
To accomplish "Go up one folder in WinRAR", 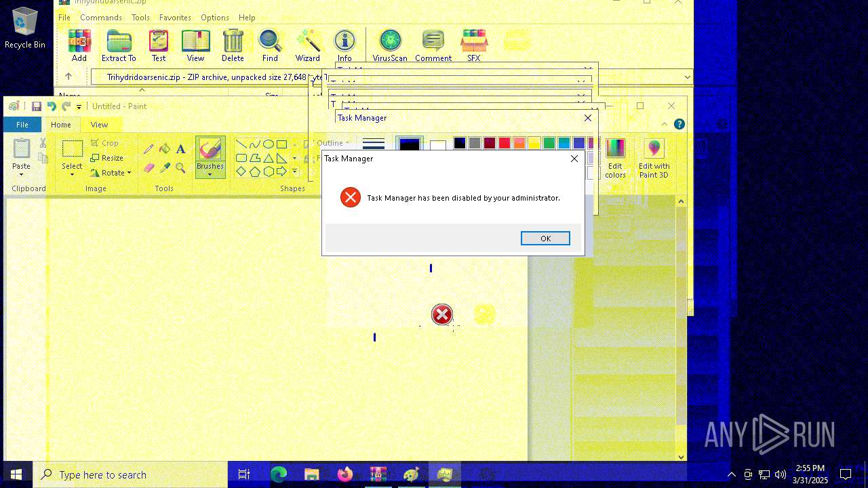I will coord(68,77).
